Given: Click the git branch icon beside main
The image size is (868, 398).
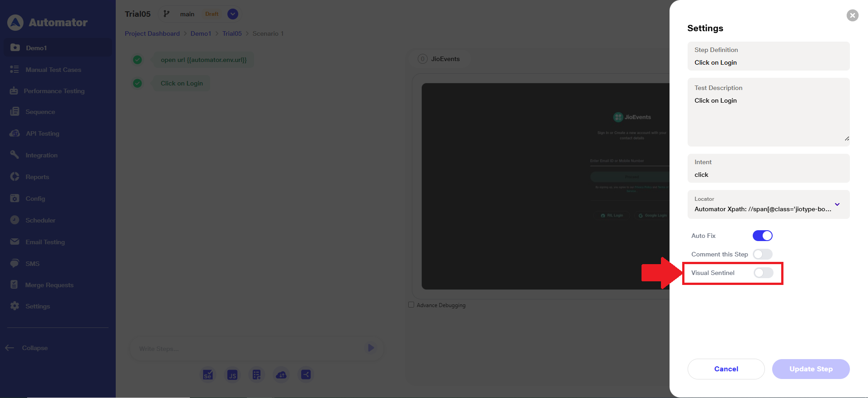Looking at the screenshot, I should [167, 14].
